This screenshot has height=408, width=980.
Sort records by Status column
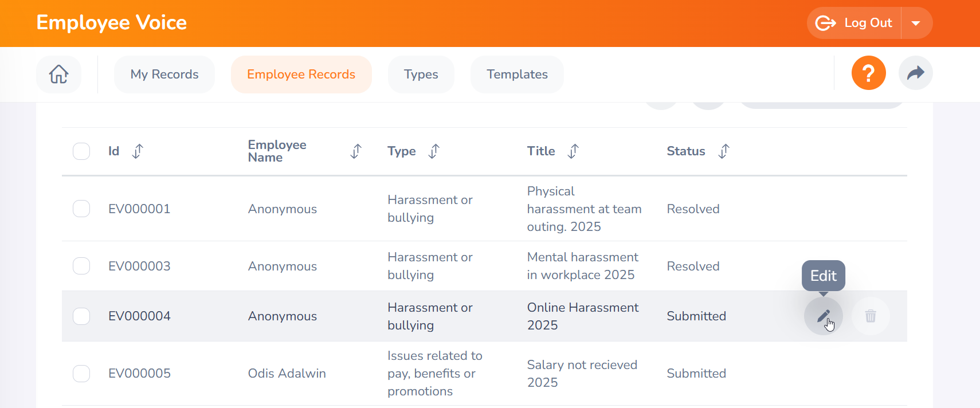[724, 151]
